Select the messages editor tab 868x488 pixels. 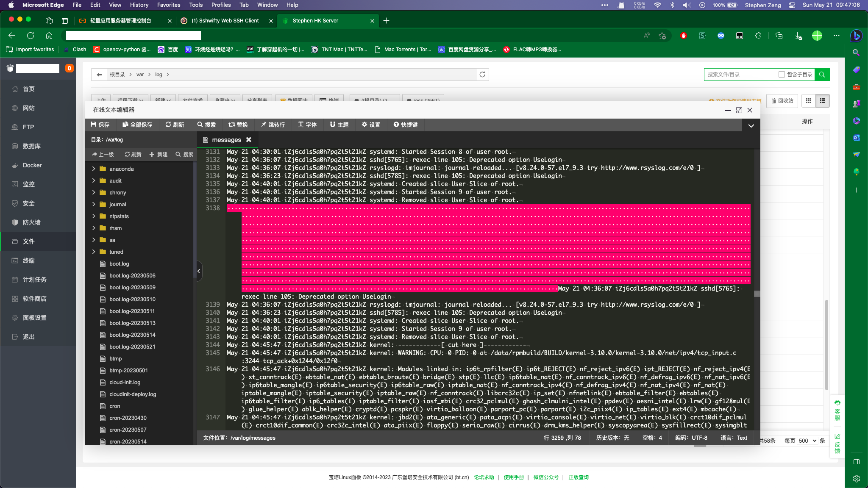coord(226,140)
